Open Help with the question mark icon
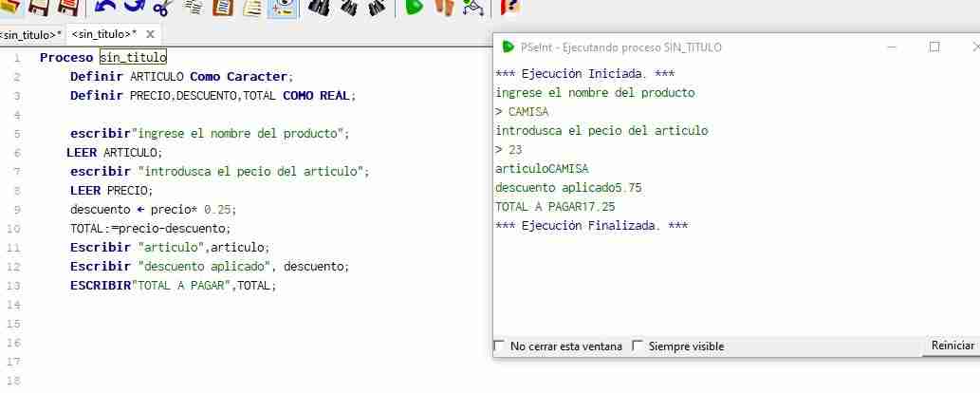Image resolution: width=980 pixels, height=393 pixels. [510, 7]
